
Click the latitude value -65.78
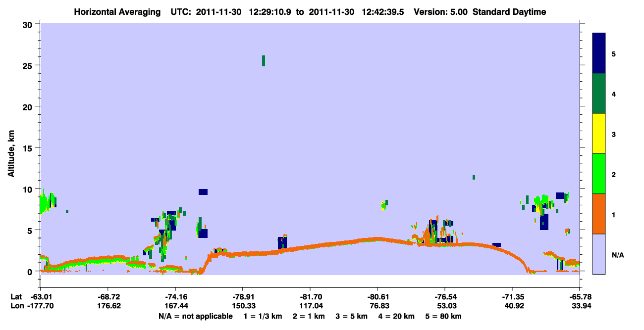[580, 297]
